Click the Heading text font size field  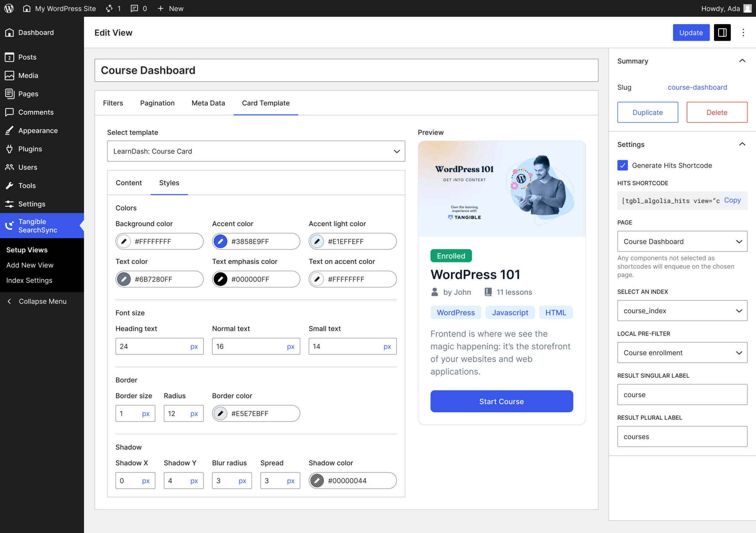click(151, 346)
